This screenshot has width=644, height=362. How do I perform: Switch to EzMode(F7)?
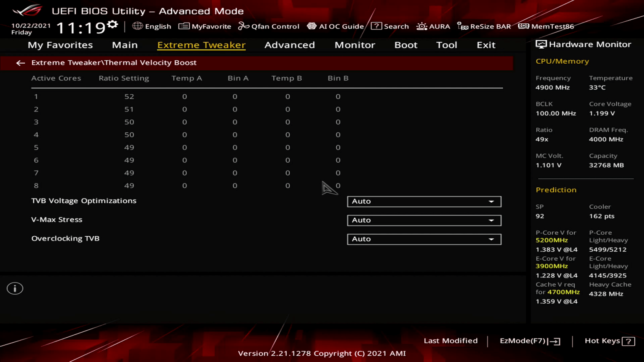530,341
